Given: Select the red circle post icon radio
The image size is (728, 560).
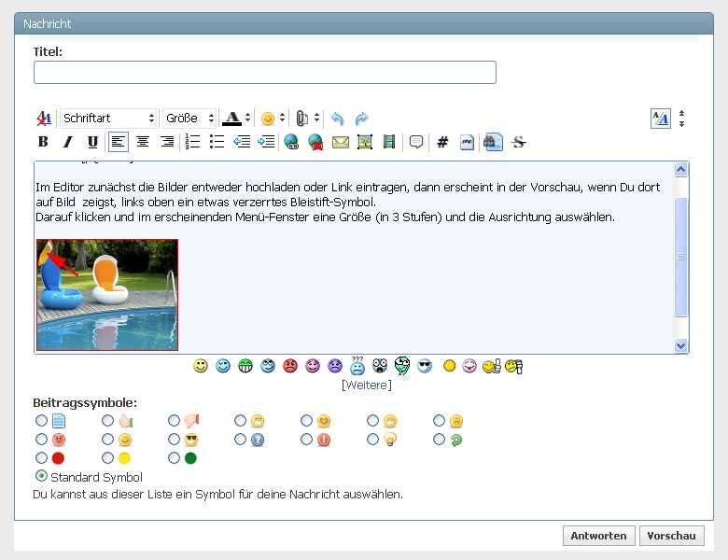Looking at the screenshot, I should 41,458.
